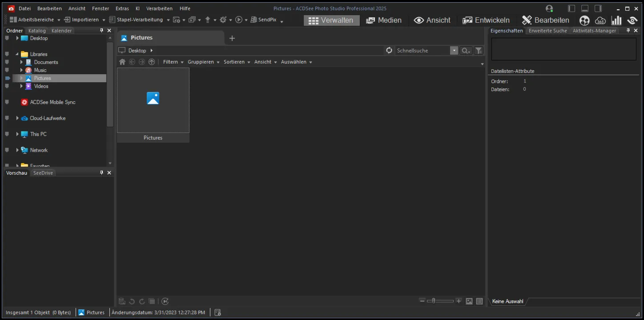This screenshot has height=320, width=644.
Task: Expand the Desktop tree node
Action: [17, 38]
